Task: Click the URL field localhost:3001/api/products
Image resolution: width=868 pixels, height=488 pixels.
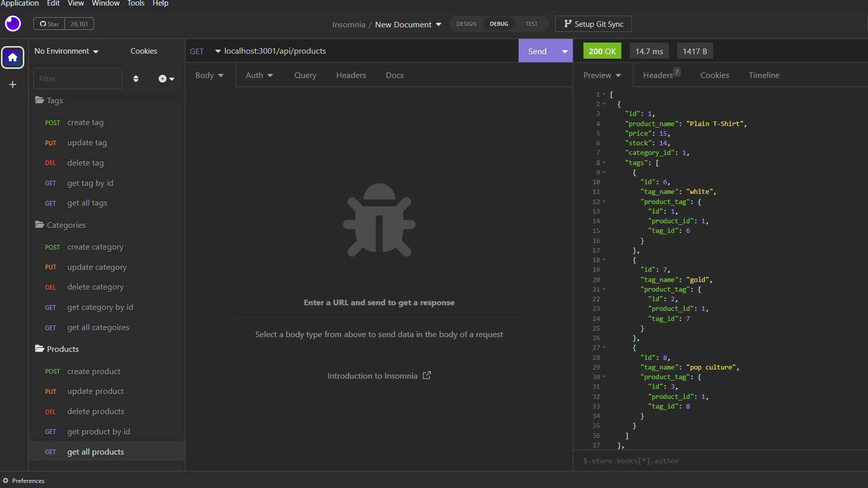Action: point(370,51)
